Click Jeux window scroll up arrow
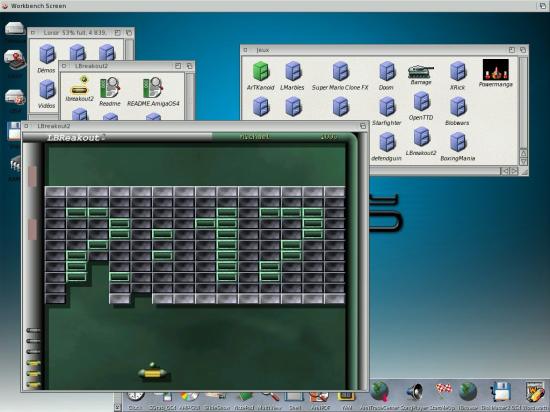The height and width of the screenshot is (412, 550). pyautogui.click(x=523, y=153)
